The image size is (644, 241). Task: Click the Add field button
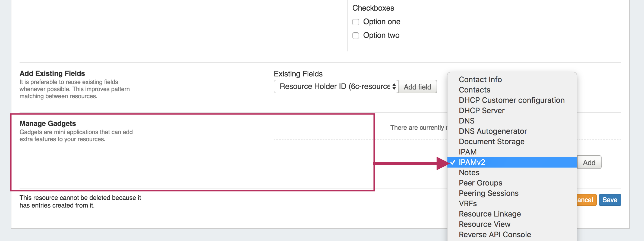coord(417,87)
